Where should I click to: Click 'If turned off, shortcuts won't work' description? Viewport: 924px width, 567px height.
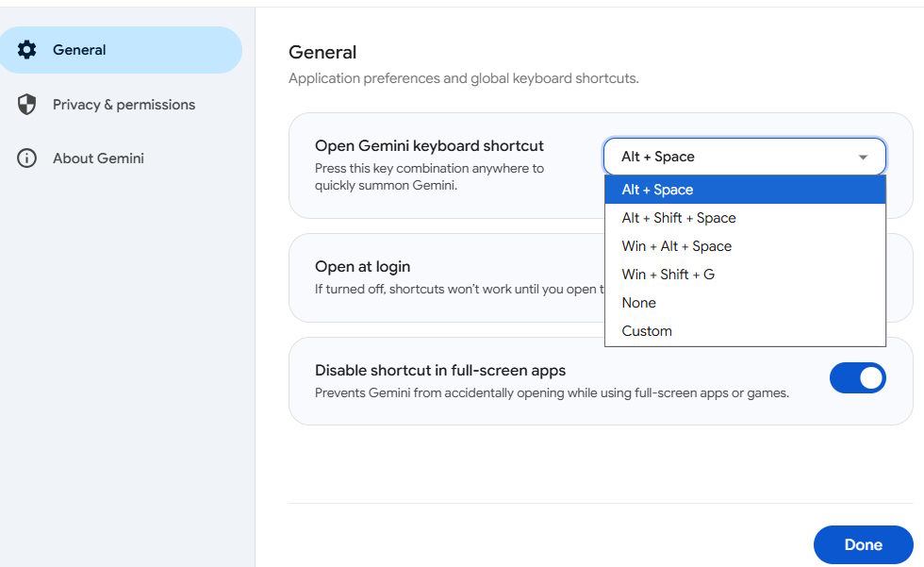(460, 289)
